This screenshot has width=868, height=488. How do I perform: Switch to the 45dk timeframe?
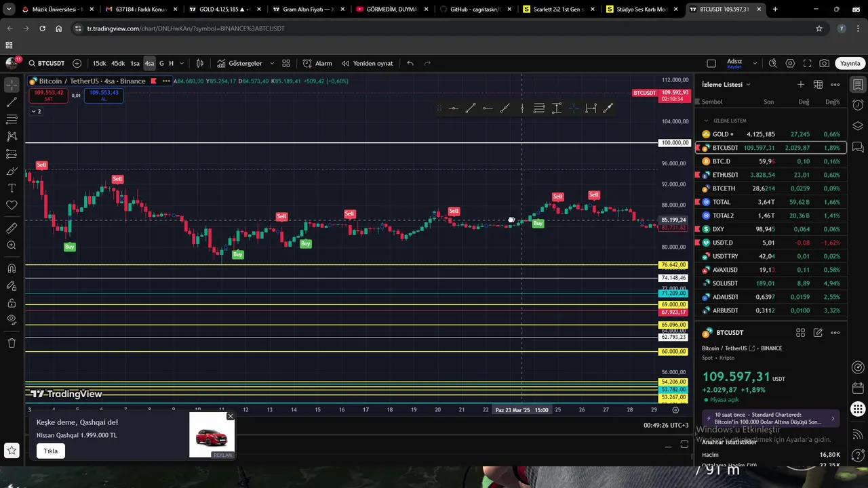point(118,63)
